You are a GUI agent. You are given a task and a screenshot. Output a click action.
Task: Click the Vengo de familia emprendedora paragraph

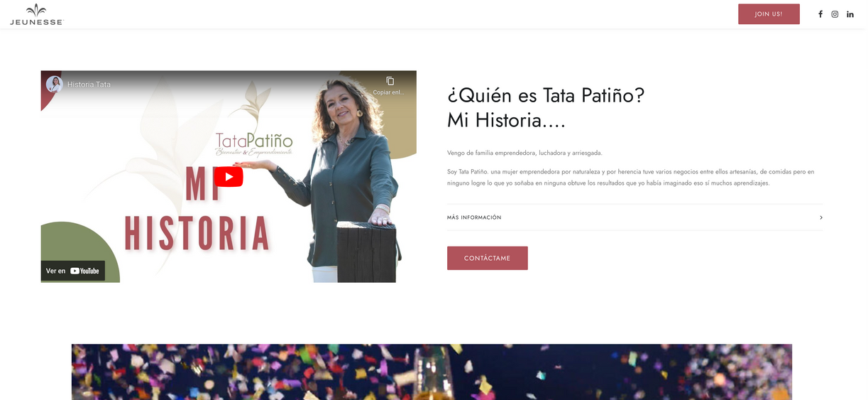(x=524, y=153)
